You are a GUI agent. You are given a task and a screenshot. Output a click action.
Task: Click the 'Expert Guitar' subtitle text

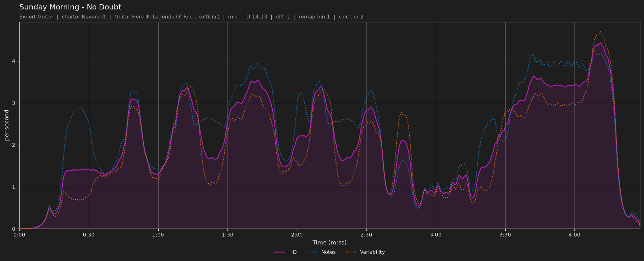(x=36, y=17)
